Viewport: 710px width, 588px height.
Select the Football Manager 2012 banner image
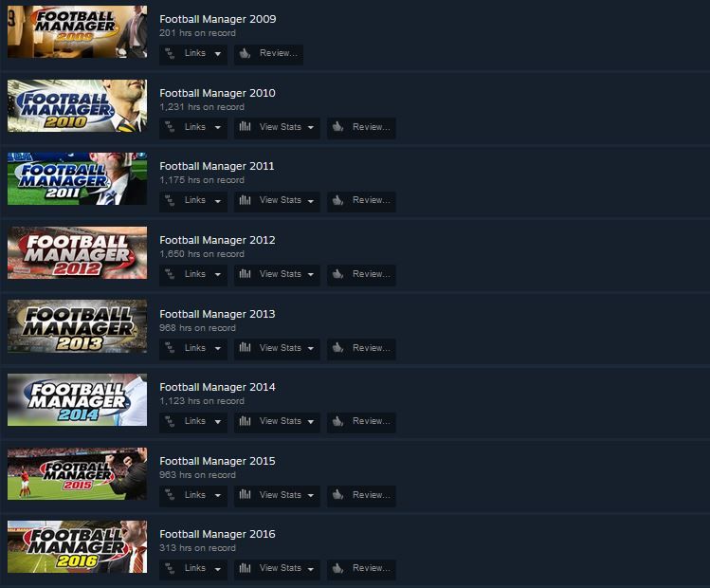pyautogui.click(x=77, y=253)
